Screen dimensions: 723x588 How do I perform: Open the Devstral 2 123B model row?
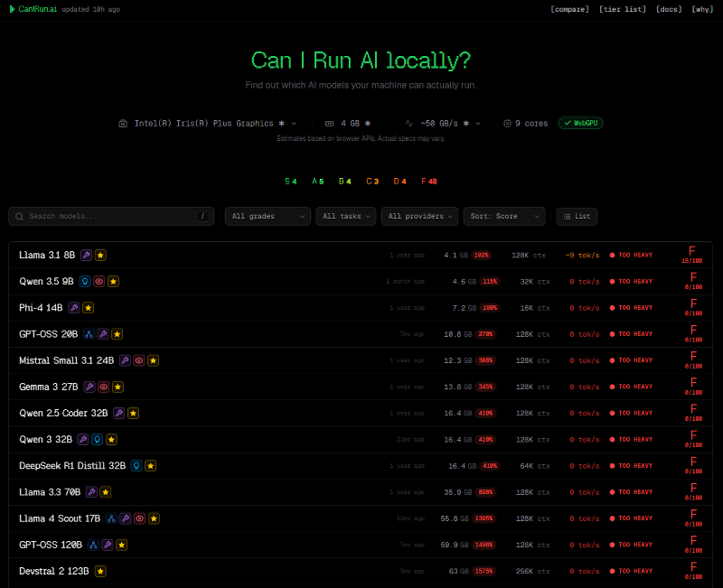(361, 572)
